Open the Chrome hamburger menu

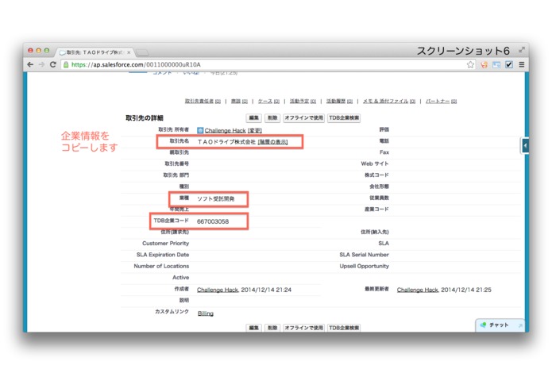click(522, 65)
